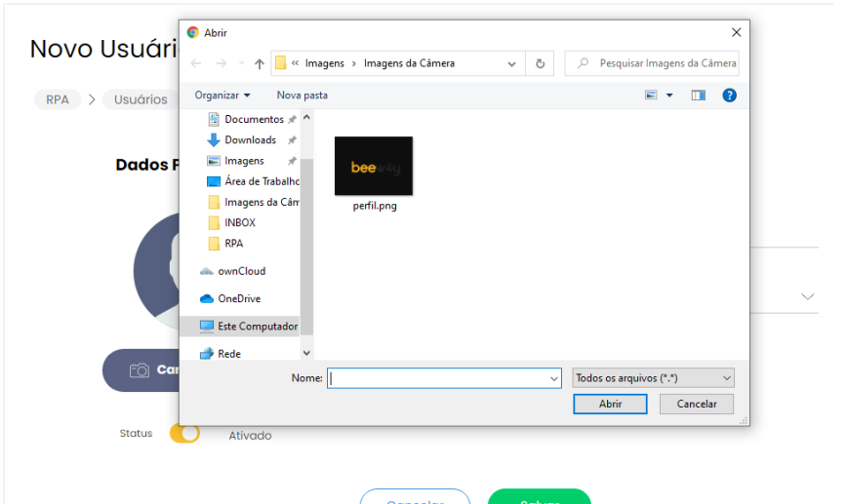Toggle the preview pane icon
The image size is (847, 504).
(698, 95)
